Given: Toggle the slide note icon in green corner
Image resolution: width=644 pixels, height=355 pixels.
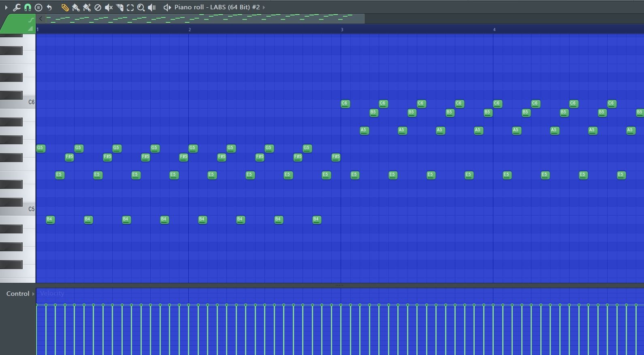Looking at the screenshot, I should pos(31,20).
